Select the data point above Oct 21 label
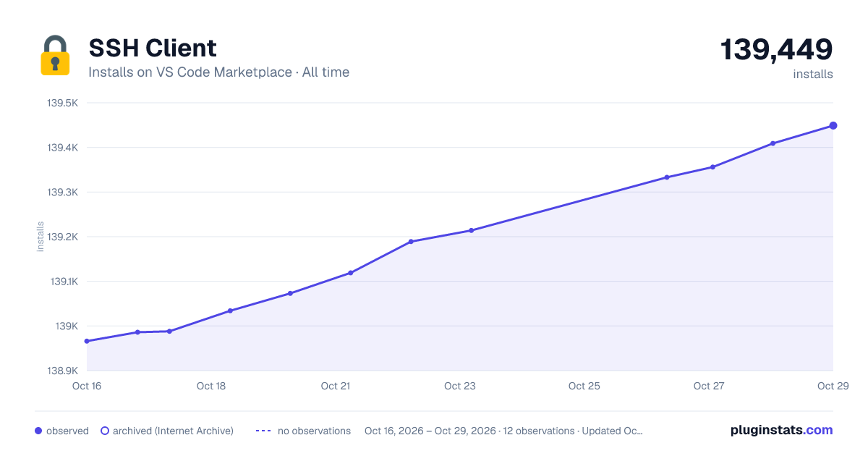 351,273
